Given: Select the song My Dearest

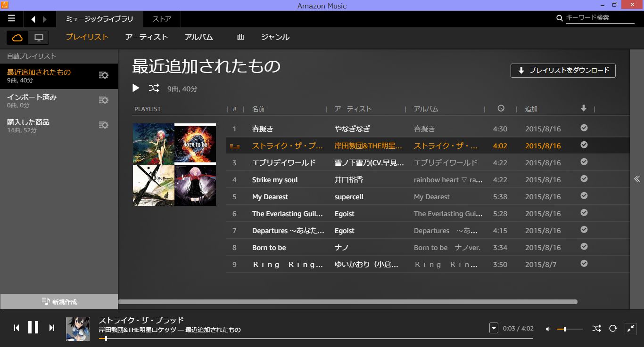Looking at the screenshot, I should coord(270,197).
